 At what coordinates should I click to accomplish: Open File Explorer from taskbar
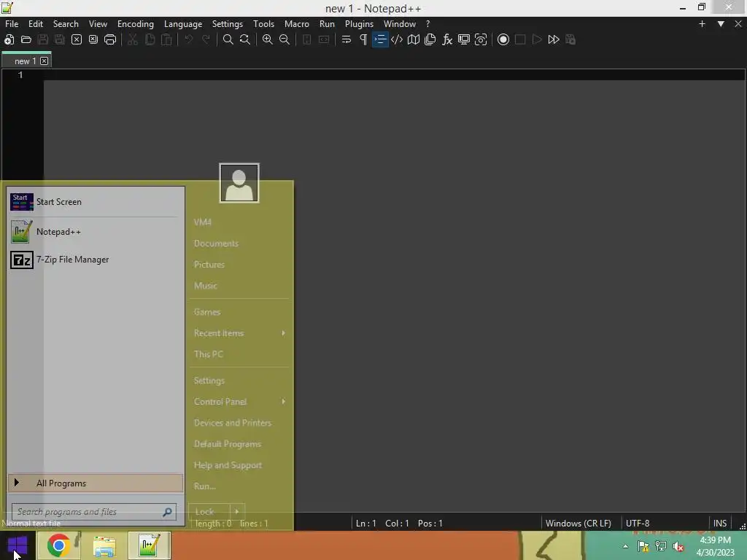click(104, 545)
